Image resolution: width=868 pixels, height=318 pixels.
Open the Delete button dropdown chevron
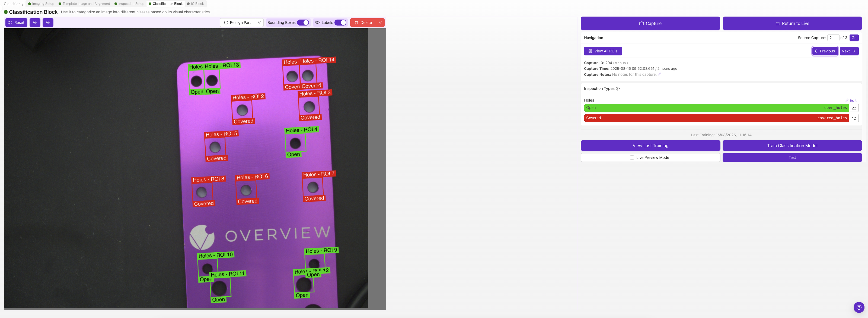pos(380,22)
